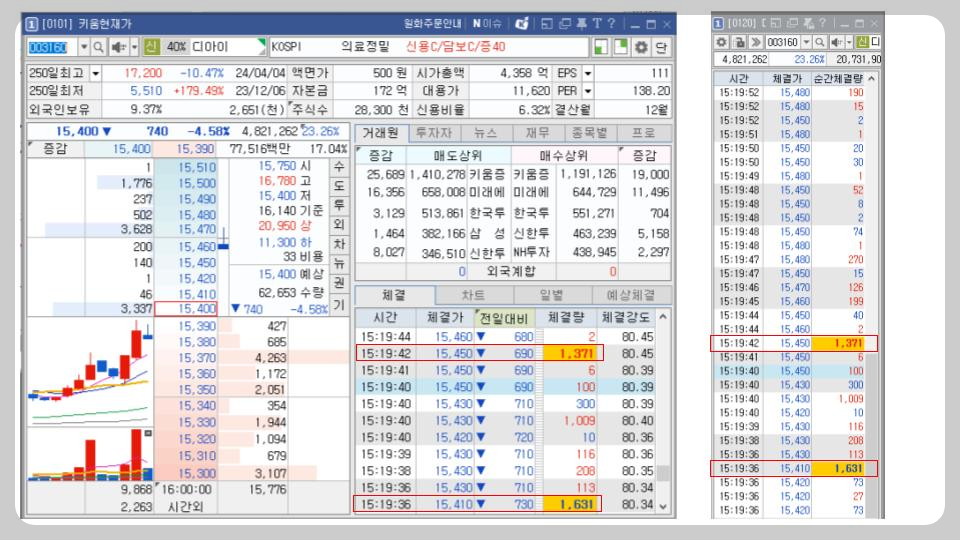Image resolution: width=960 pixels, height=540 pixels.
Task: Switch to the 종목별 tab
Action: [x=590, y=133]
